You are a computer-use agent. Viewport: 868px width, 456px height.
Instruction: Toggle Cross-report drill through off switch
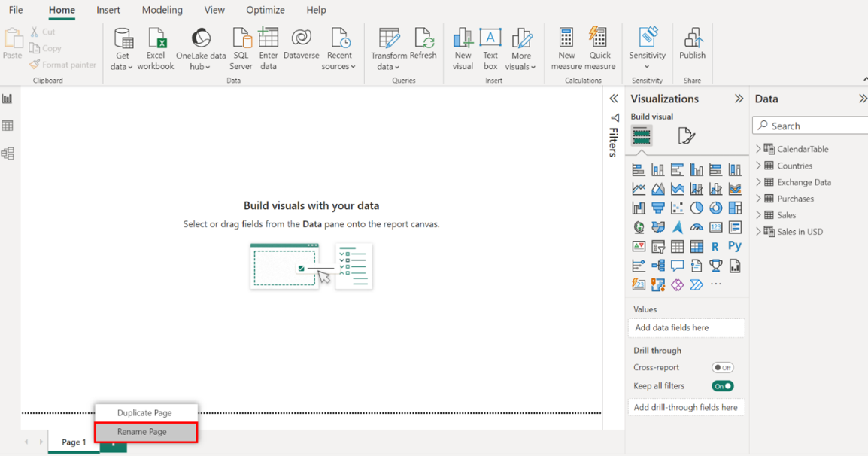[x=722, y=368]
